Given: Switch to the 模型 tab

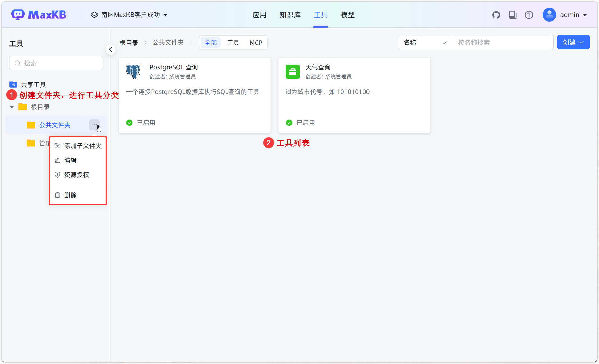Looking at the screenshot, I should (x=347, y=15).
